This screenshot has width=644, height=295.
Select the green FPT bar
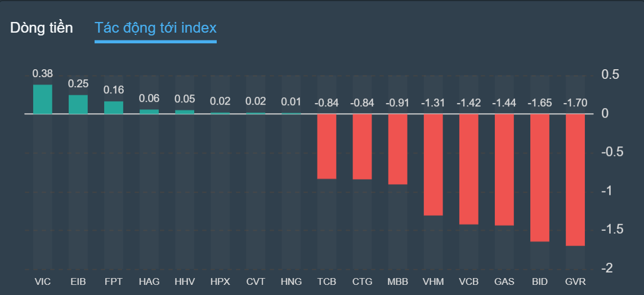click(x=114, y=108)
